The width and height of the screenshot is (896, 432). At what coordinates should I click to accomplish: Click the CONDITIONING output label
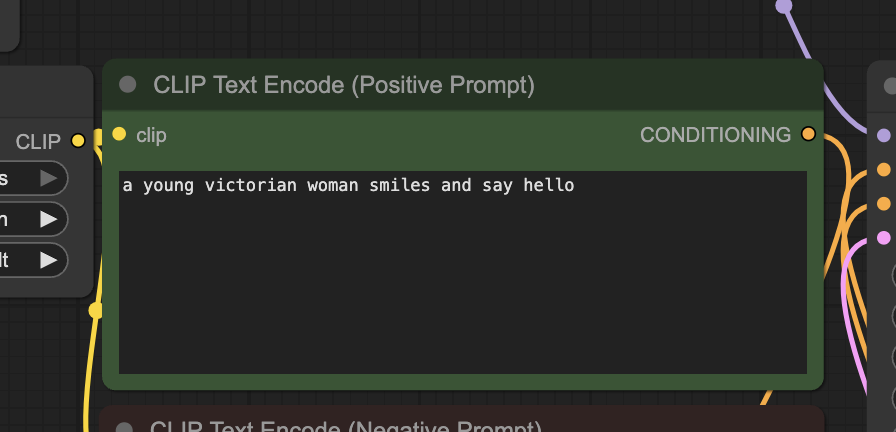(715, 135)
